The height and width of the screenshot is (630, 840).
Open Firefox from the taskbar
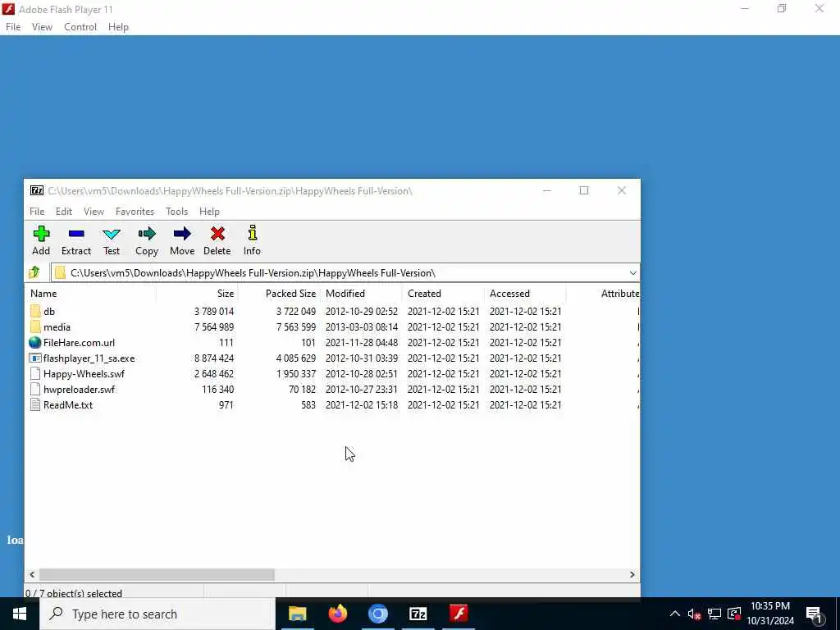coord(337,614)
